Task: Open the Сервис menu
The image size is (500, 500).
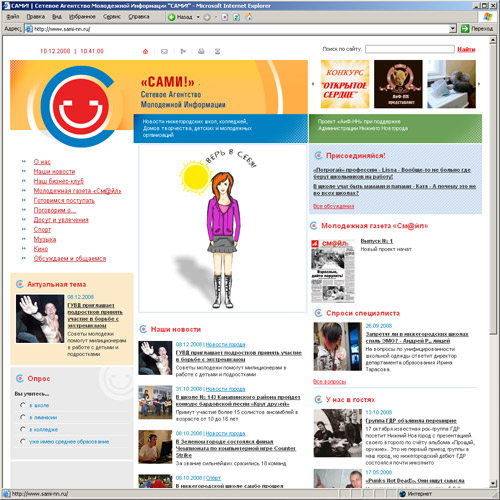Action: tap(112, 17)
